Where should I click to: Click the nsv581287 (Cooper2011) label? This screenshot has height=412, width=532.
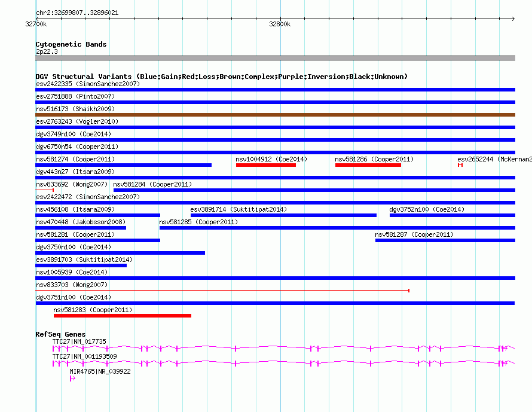coord(414,234)
